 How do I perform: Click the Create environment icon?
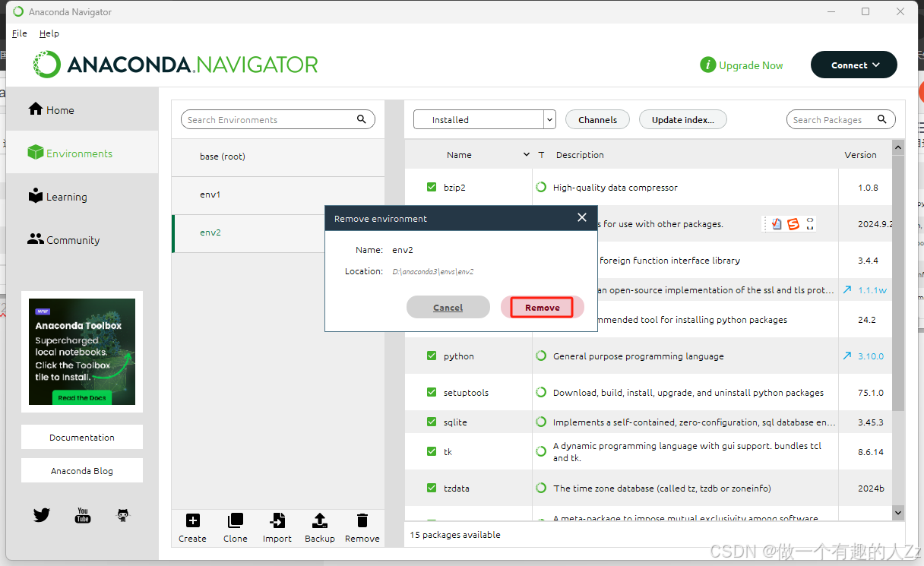pyautogui.click(x=193, y=520)
